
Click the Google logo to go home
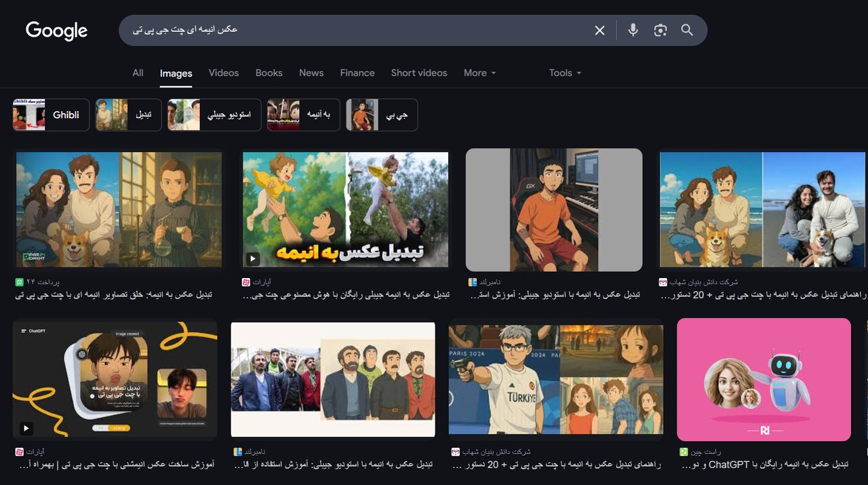tap(56, 30)
